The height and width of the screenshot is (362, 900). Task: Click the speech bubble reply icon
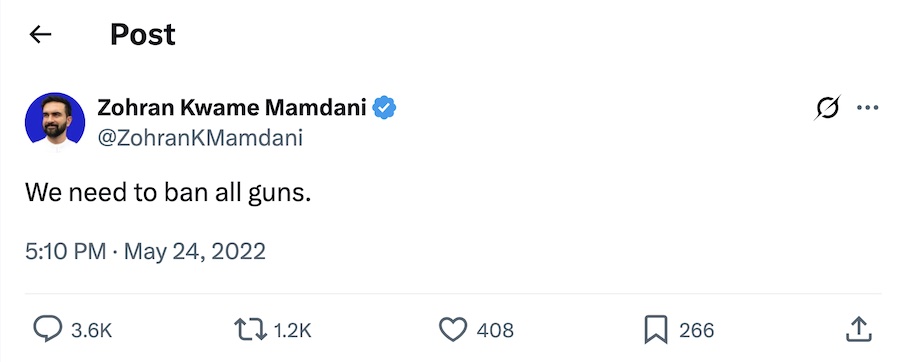click(x=48, y=330)
